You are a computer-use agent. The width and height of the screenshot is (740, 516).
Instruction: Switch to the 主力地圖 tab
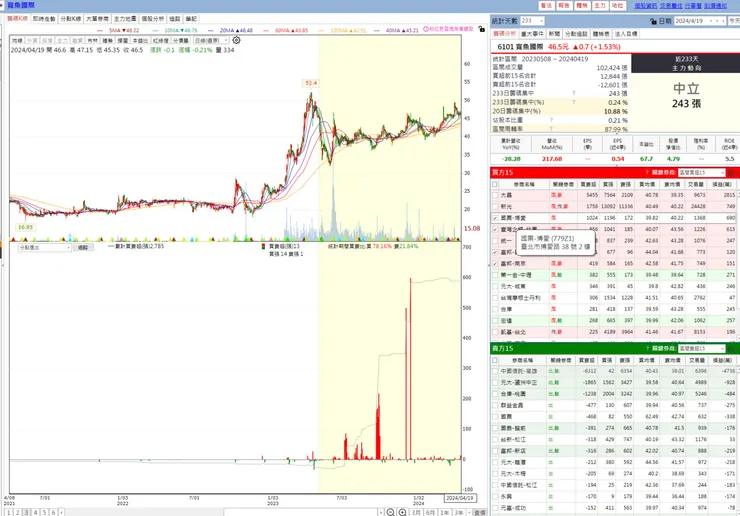click(125, 18)
